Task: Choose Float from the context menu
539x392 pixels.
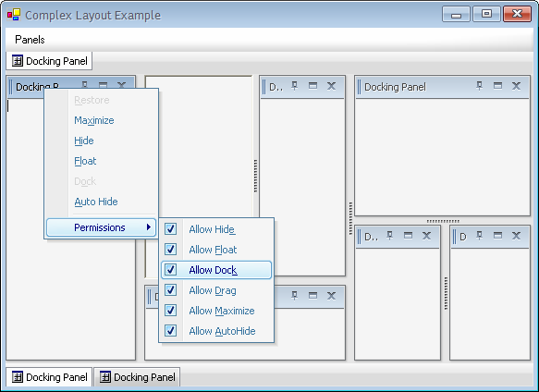Action: tap(102, 161)
